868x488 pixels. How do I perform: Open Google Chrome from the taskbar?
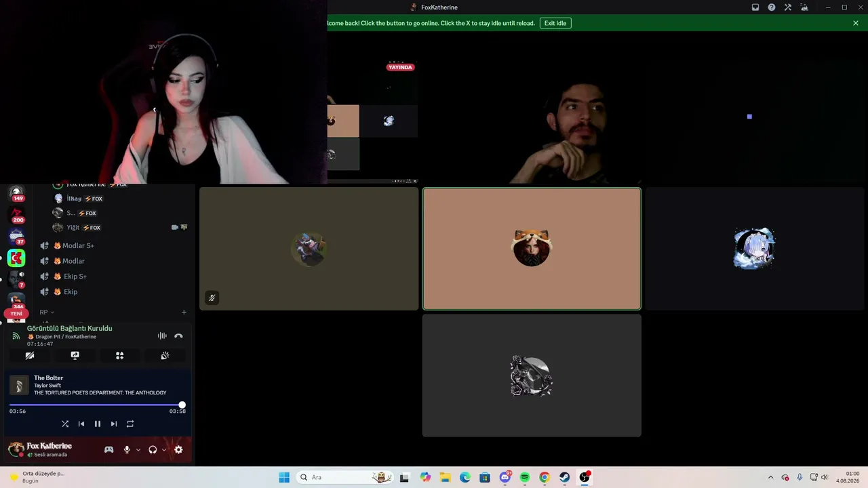coord(545,477)
